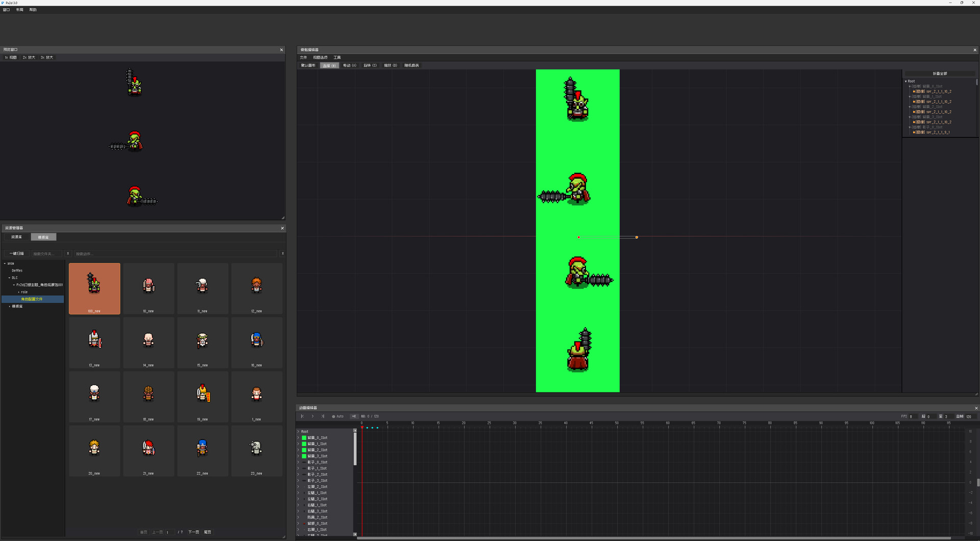Close the resource manager panel
This screenshot has height=541, width=980.
pos(282,228)
